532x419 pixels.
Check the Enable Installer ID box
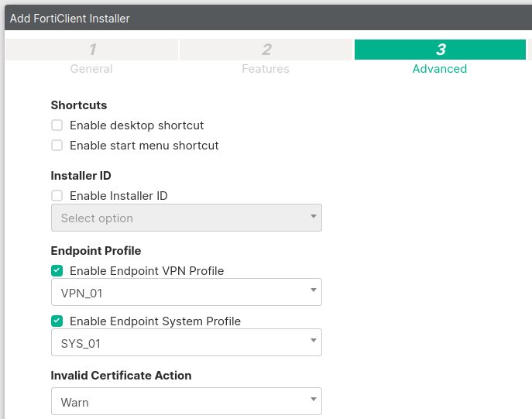point(57,196)
